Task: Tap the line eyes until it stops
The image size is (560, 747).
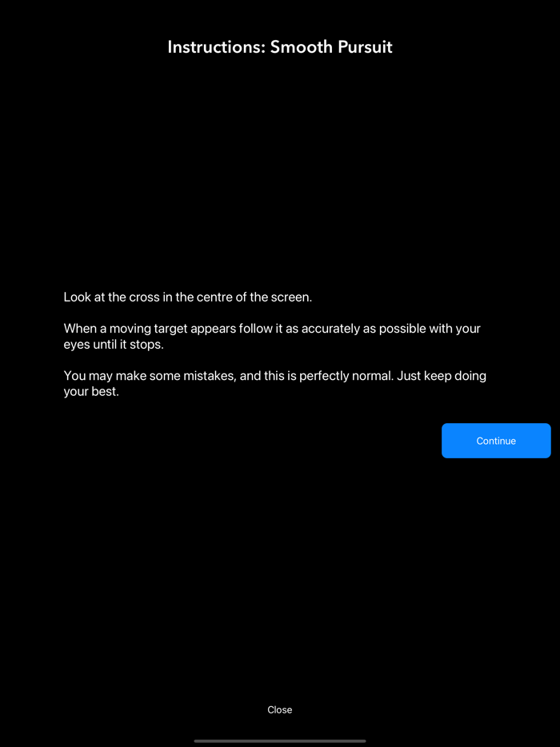Action: [114, 345]
